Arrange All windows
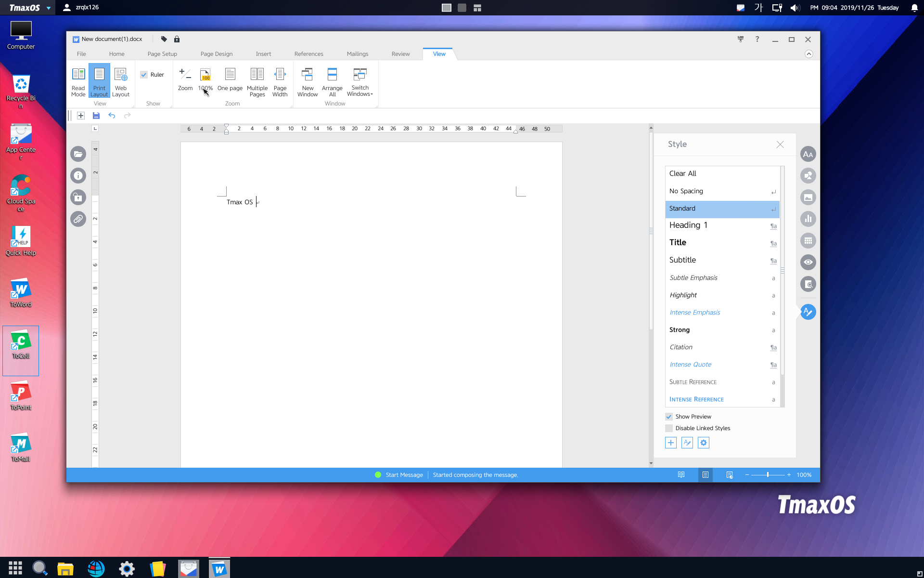The image size is (924, 578). (332, 81)
